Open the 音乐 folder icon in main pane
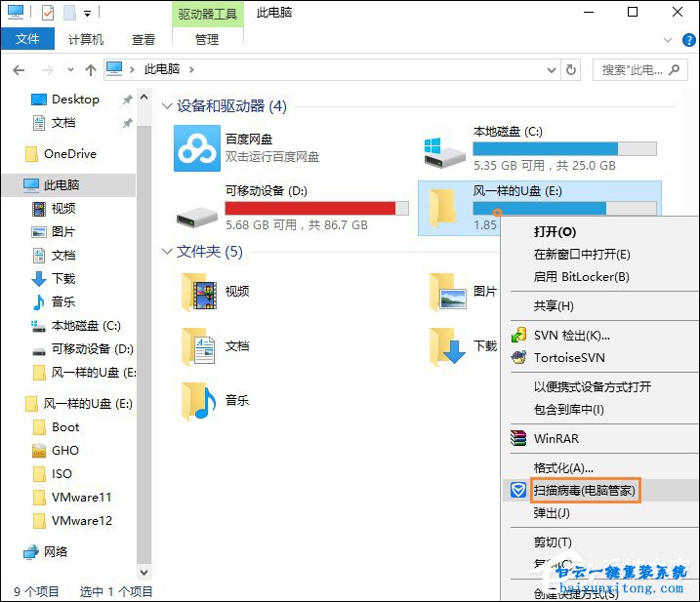 pos(199,401)
